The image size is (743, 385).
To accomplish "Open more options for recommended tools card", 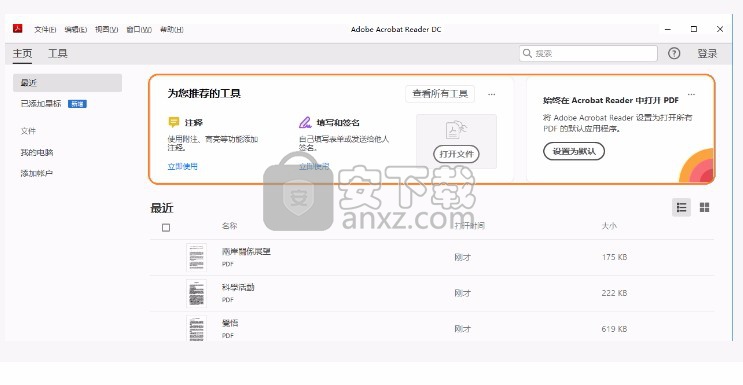I will tap(491, 94).
